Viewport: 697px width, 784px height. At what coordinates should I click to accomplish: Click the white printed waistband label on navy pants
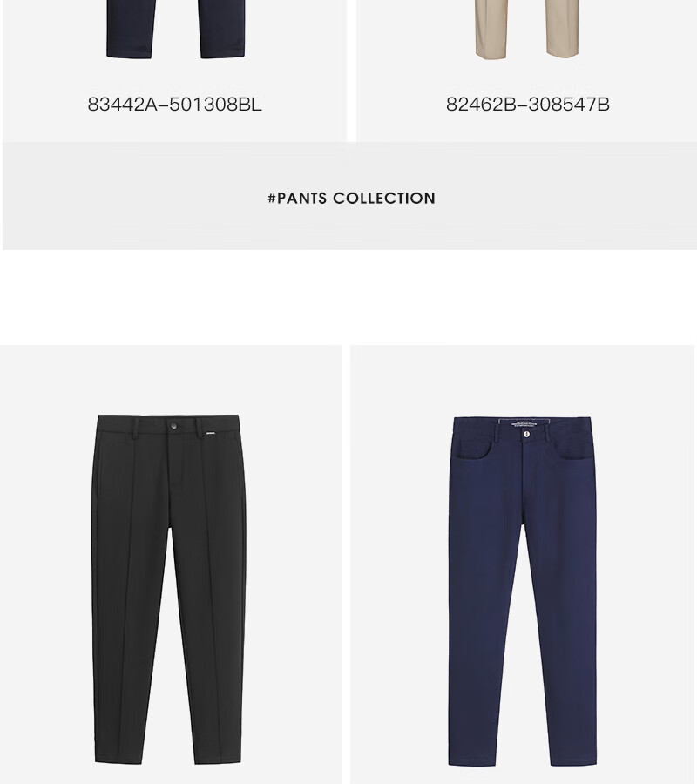(524, 424)
